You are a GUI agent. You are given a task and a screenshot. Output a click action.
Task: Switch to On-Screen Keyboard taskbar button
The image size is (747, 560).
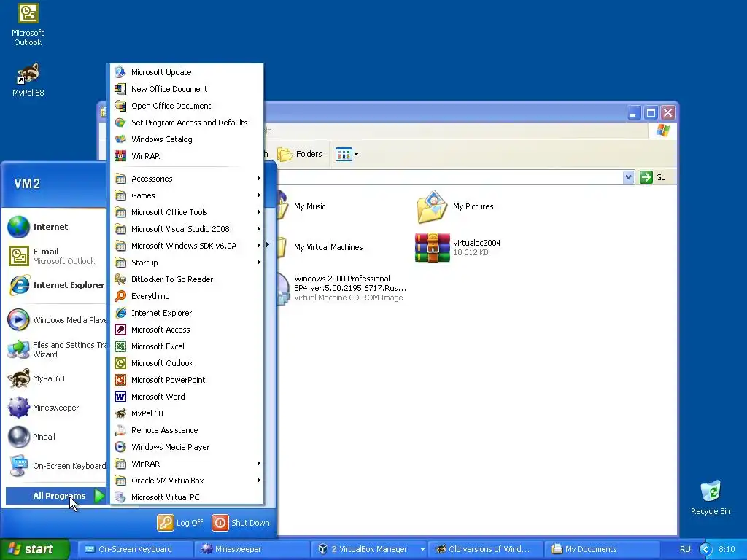135,549
